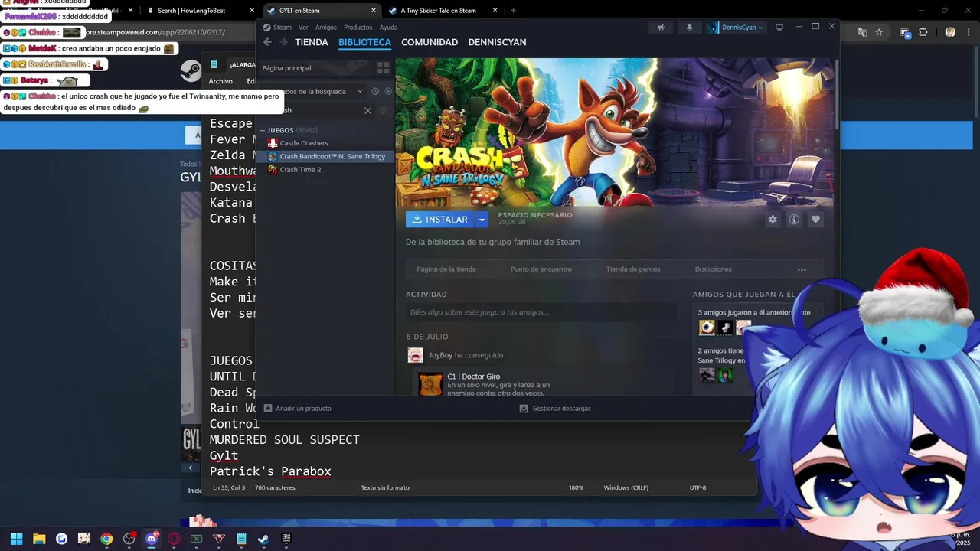Open Página de la tienda link
The width and height of the screenshot is (980, 551).
[x=446, y=269]
